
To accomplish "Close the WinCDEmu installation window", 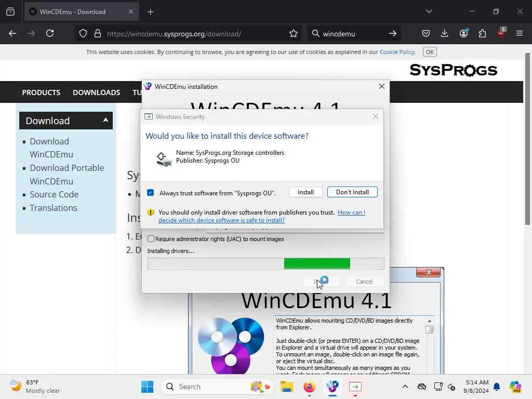I will [x=382, y=87].
